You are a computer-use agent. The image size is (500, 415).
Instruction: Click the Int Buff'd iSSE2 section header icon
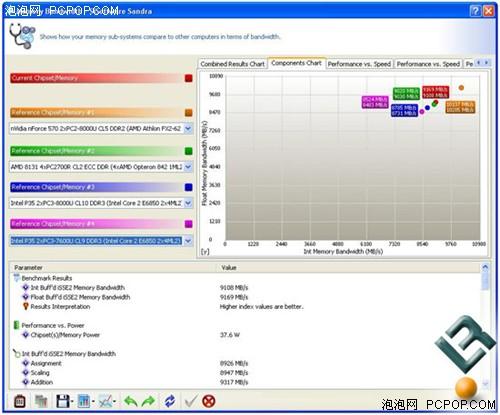(16, 353)
